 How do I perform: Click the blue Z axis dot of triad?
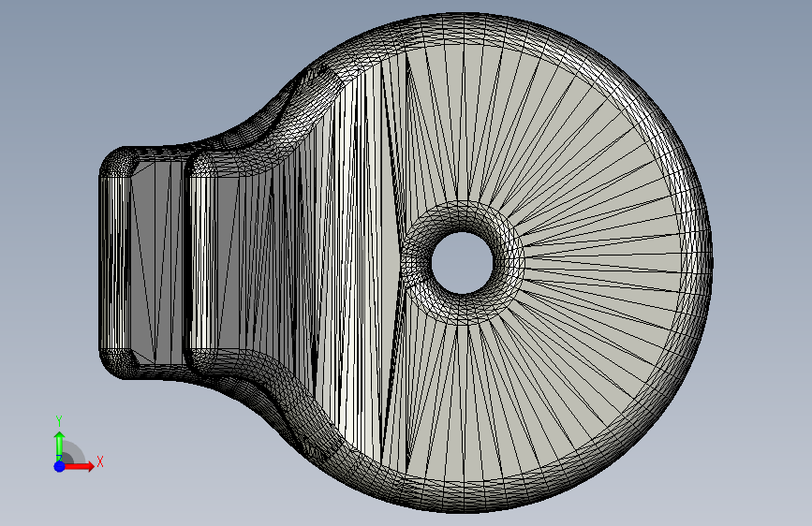point(59,466)
